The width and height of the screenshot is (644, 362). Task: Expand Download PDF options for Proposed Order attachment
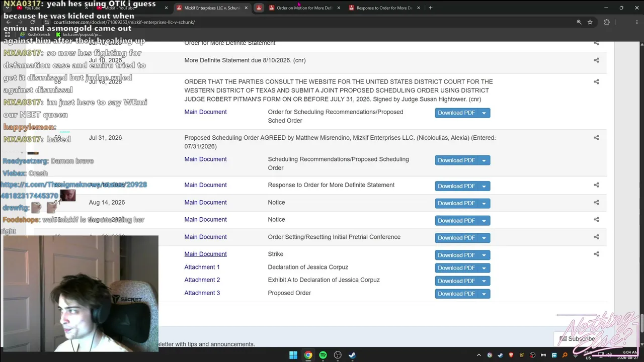pos(484,294)
